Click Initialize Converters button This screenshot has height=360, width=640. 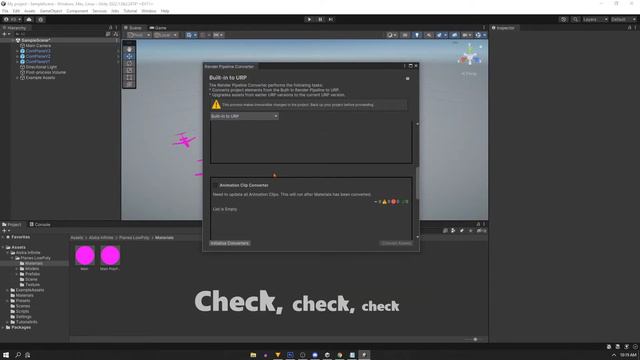pyautogui.click(x=230, y=243)
